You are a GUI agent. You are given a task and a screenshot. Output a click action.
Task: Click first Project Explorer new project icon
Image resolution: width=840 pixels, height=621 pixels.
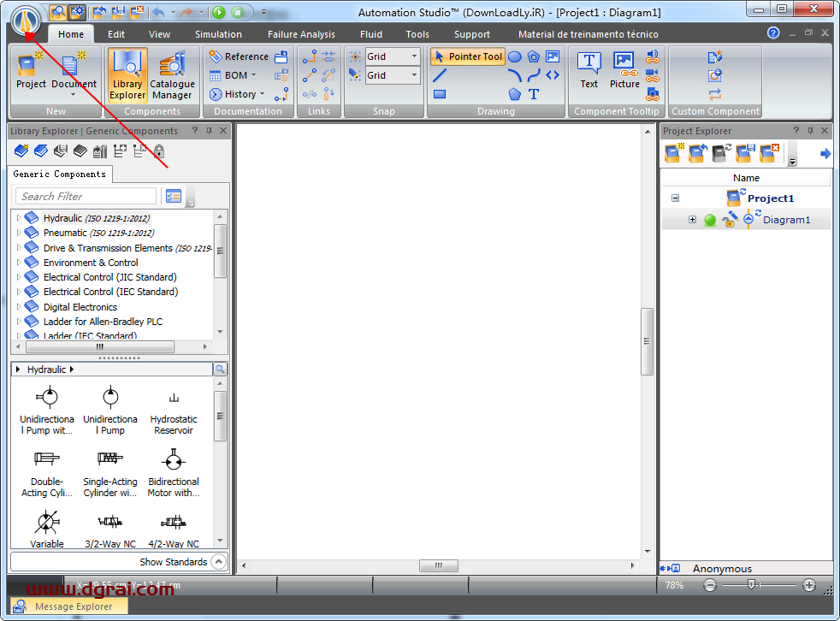point(674,153)
